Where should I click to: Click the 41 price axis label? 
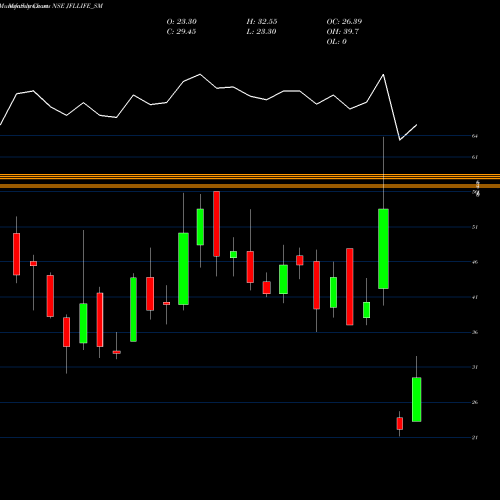coord(475,297)
